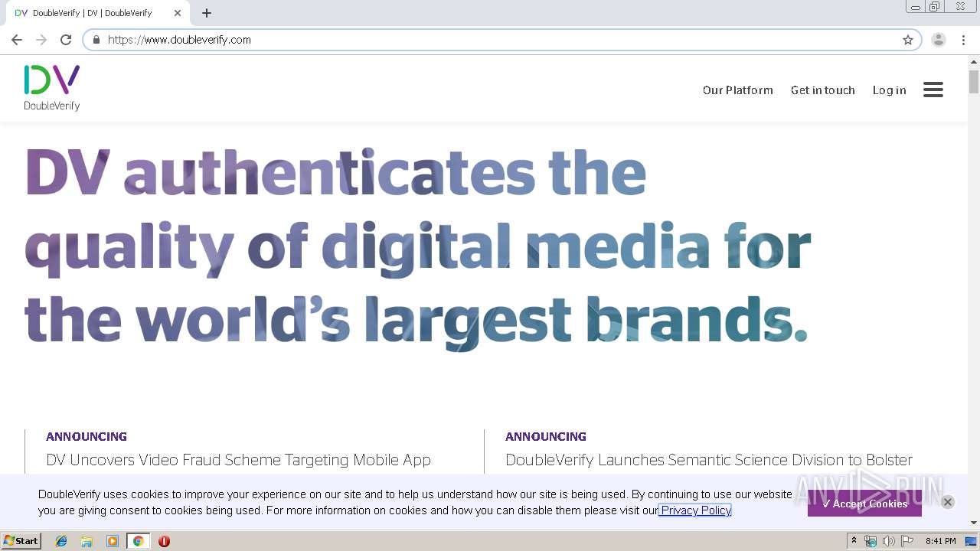Open the Get in touch link
This screenshot has height=551, width=980.
(x=823, y=90)
